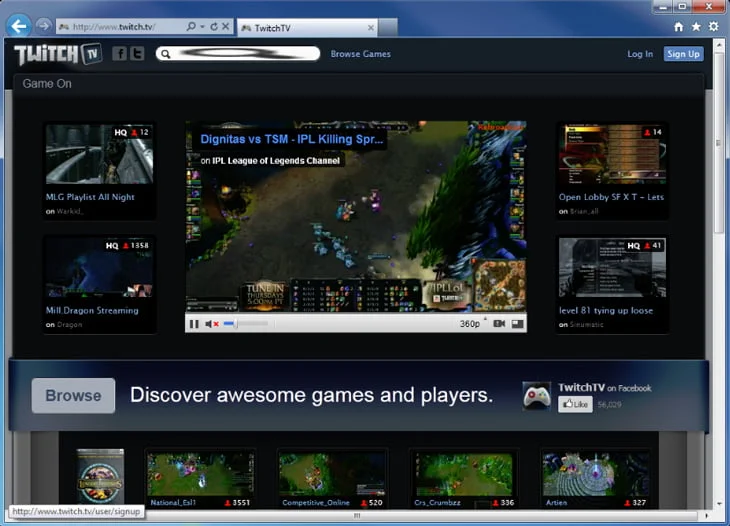This screenshot has height=526, width=730.
Task: Unmute the player via speaker icon
Action: point(212,324)
